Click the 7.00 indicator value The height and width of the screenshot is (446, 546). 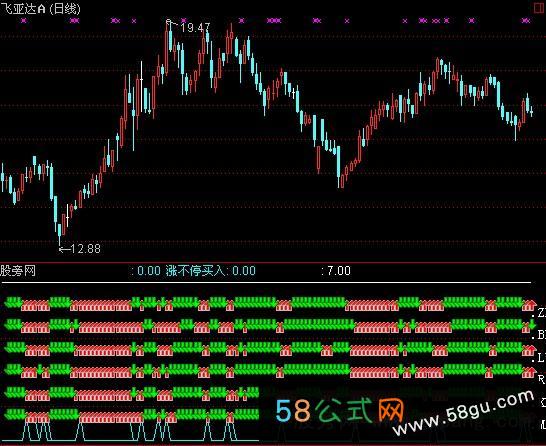click(x=339, y=271)
